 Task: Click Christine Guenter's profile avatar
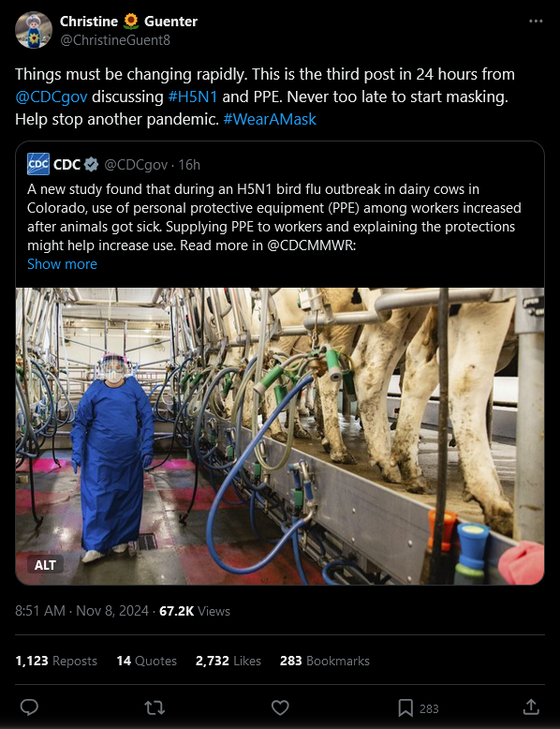tap(34, 30)
